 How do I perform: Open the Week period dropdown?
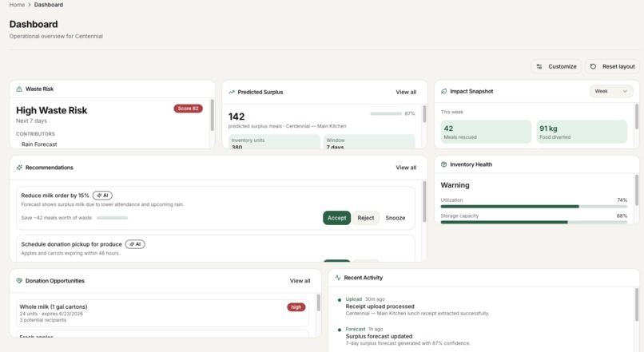[x=611, y=92]
